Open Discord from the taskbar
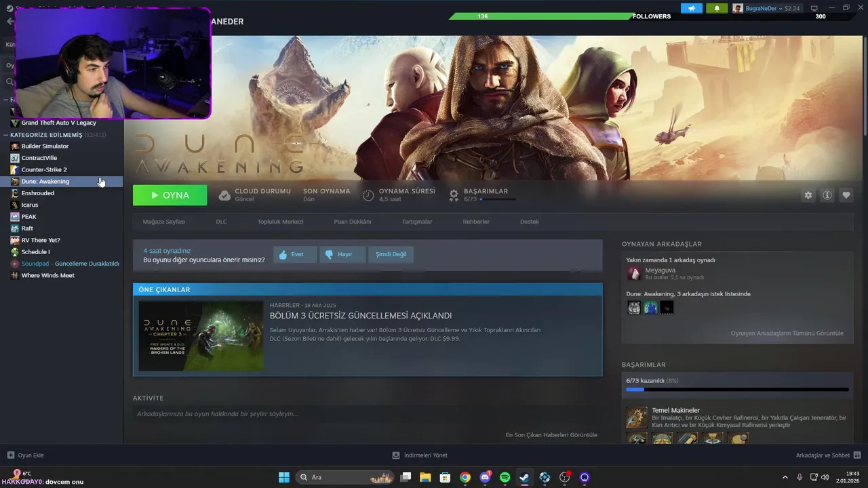Image resolution: width=868 pixels, height=488 pixels. coord(485,477)
